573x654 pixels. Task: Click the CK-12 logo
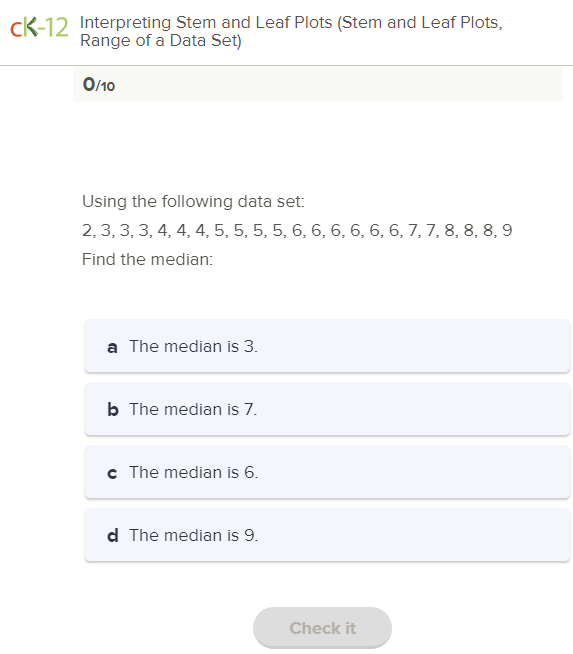click(39, 28)
